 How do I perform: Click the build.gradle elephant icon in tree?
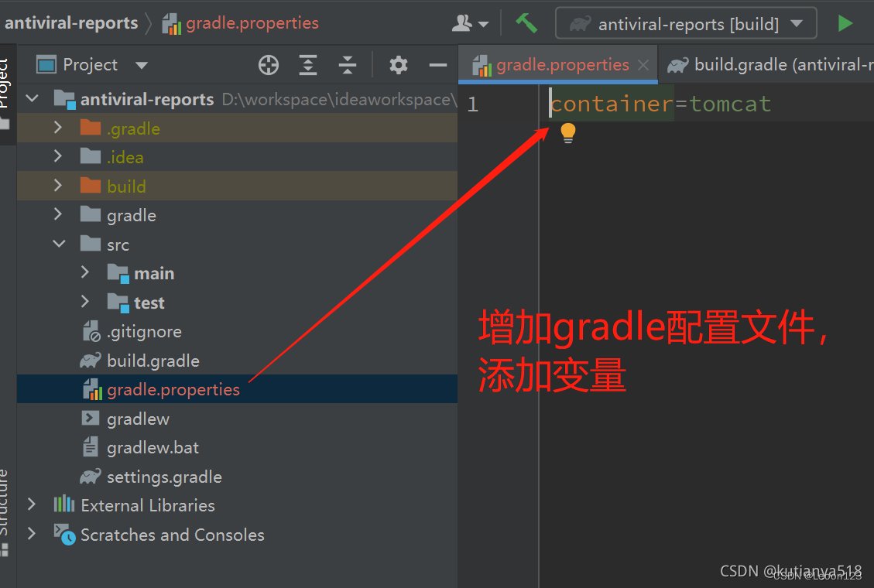(91, 361)
